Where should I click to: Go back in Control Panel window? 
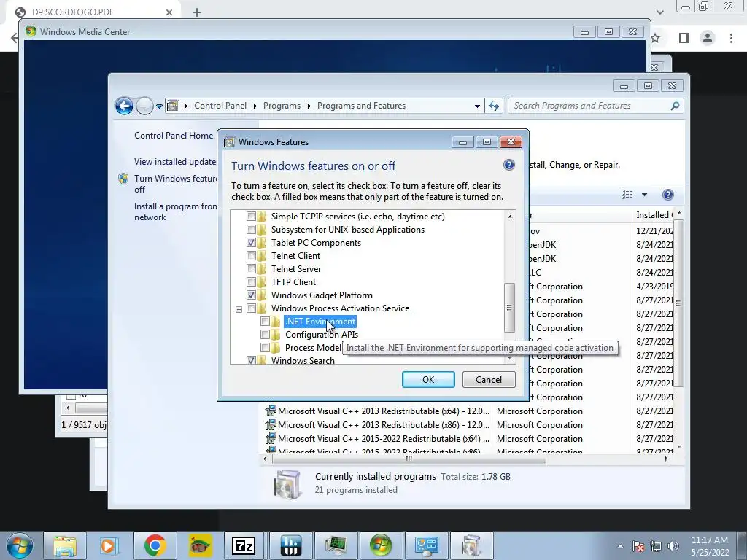tap(124, 106)
